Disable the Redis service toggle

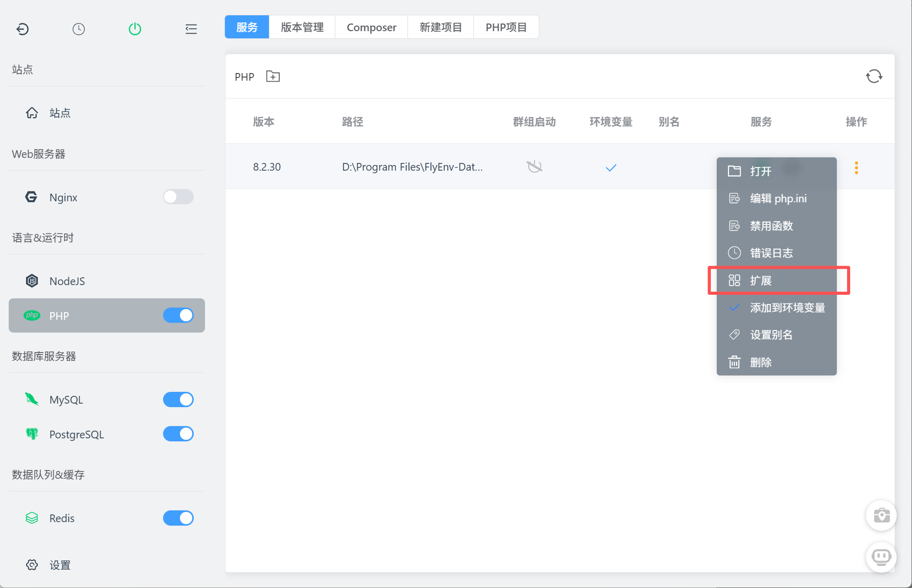178,518
